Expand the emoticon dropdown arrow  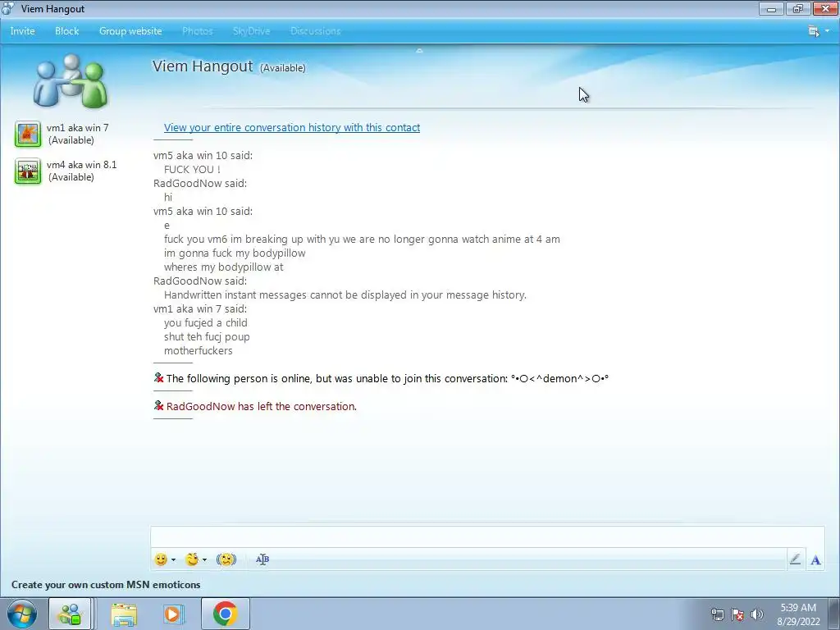point(174,559)
